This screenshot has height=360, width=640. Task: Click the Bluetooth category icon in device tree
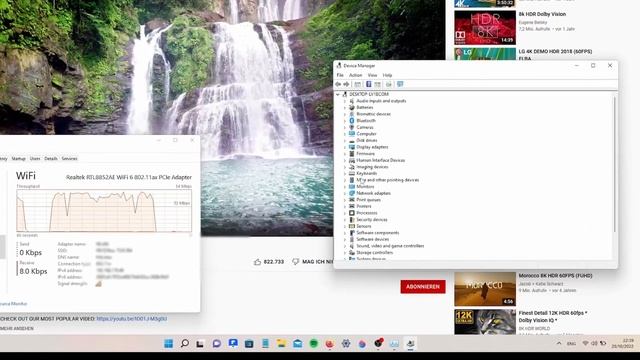[x=352, y=120]
